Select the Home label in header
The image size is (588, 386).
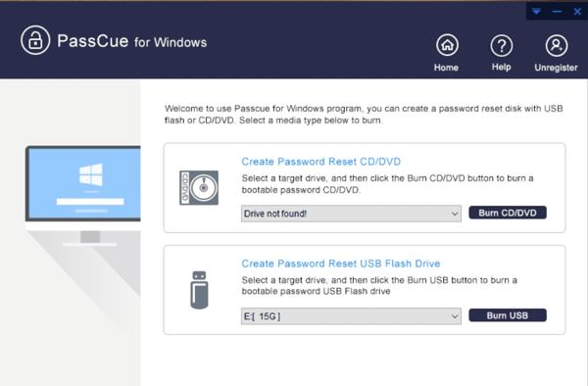coord(446,68)
